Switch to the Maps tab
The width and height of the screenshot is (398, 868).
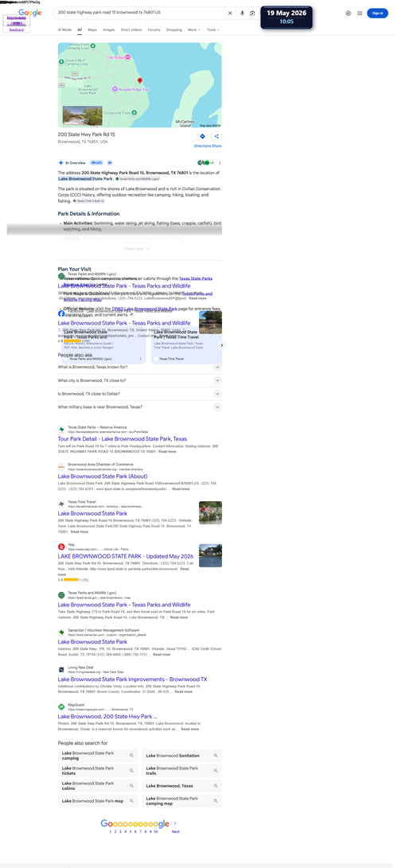pos(92,29)
